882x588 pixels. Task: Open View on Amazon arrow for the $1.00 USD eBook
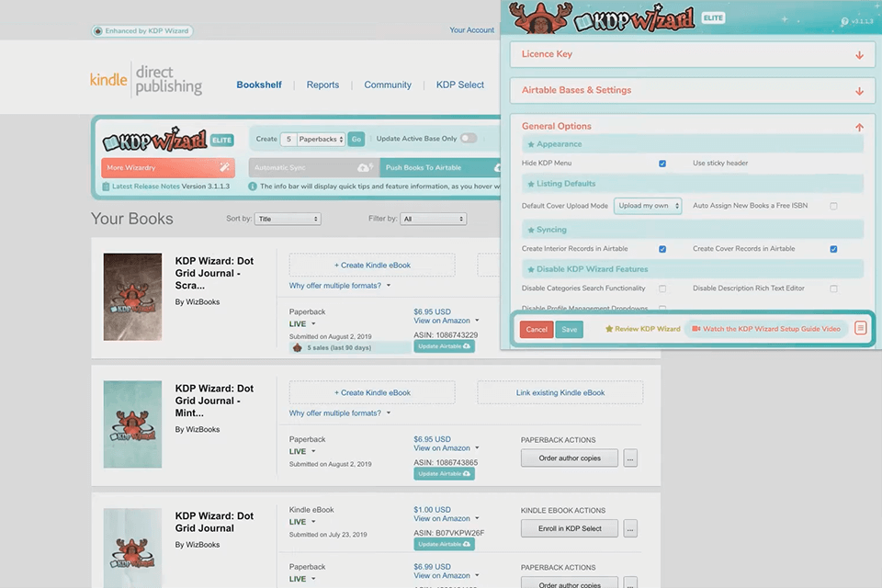pos(477,518)
